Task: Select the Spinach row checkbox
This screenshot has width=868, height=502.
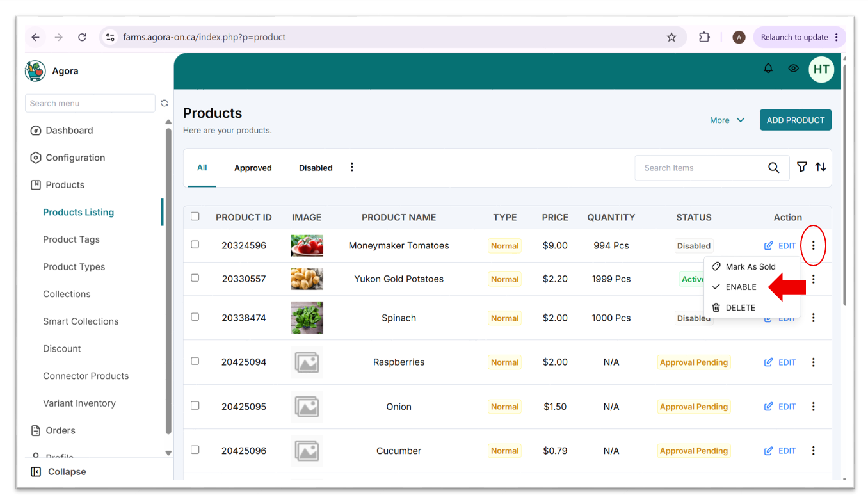Action: pos(195,317)
